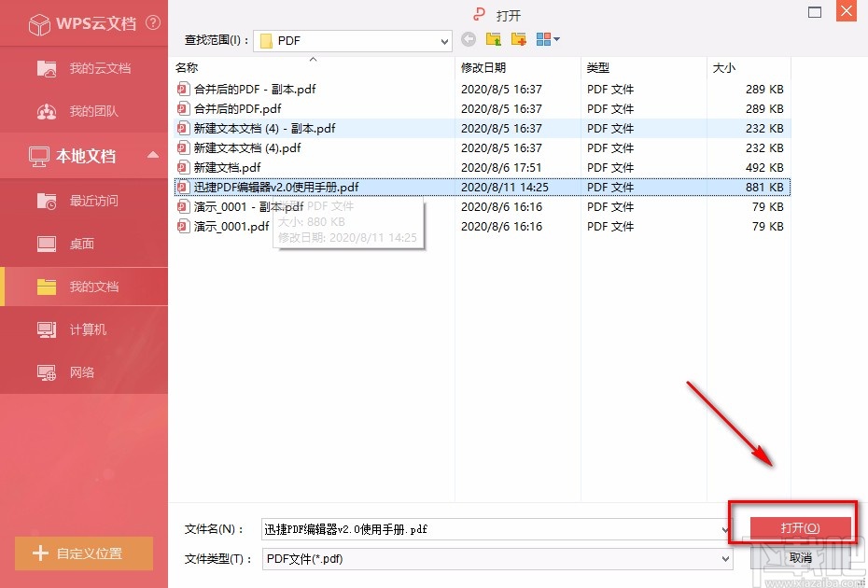Click the WPS云文档 help question mark icon
Screen dimensions: 868x588
coord(152,23)
